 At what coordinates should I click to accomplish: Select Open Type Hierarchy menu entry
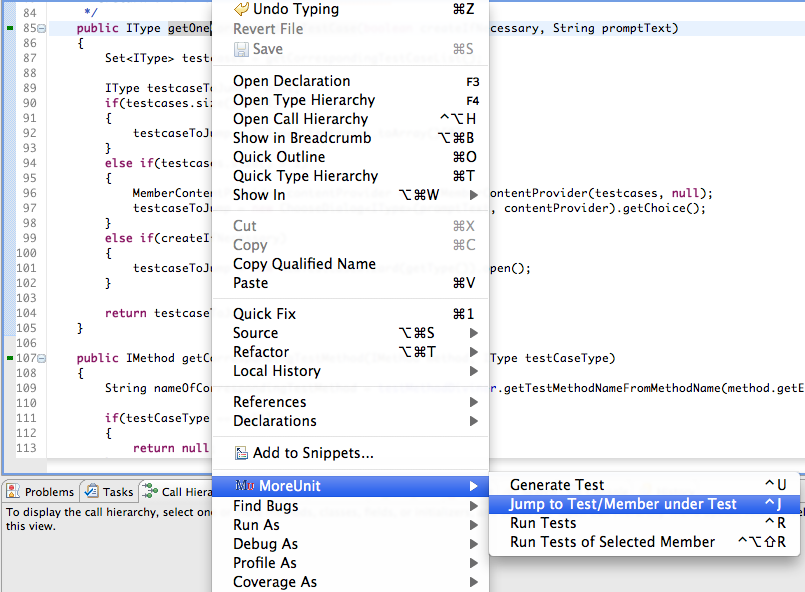coord(304,100)
